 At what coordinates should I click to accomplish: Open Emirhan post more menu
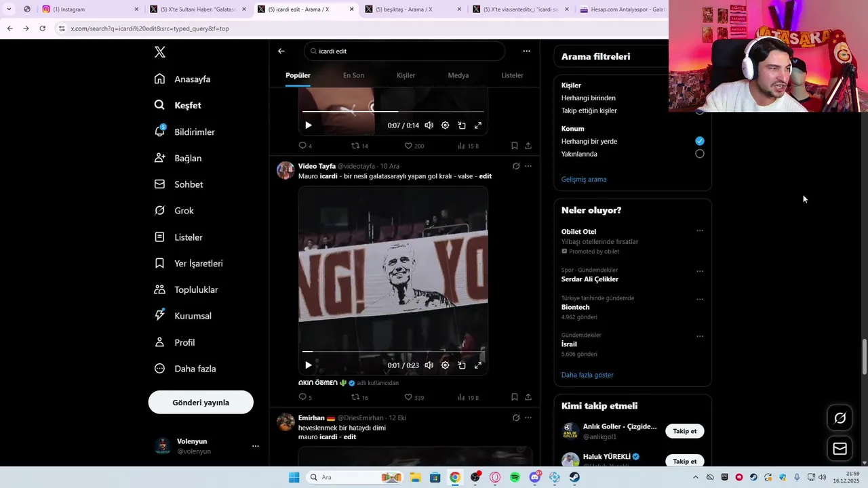click(528, 418)
